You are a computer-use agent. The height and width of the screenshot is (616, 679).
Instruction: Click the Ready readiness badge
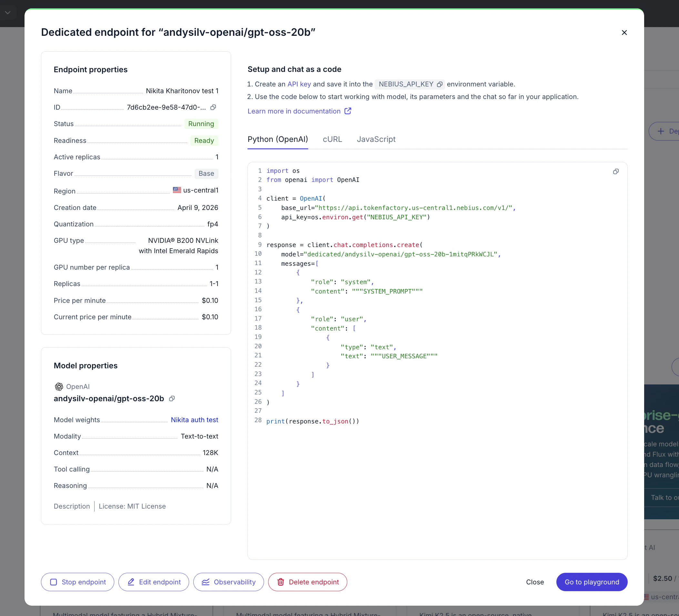204,141
